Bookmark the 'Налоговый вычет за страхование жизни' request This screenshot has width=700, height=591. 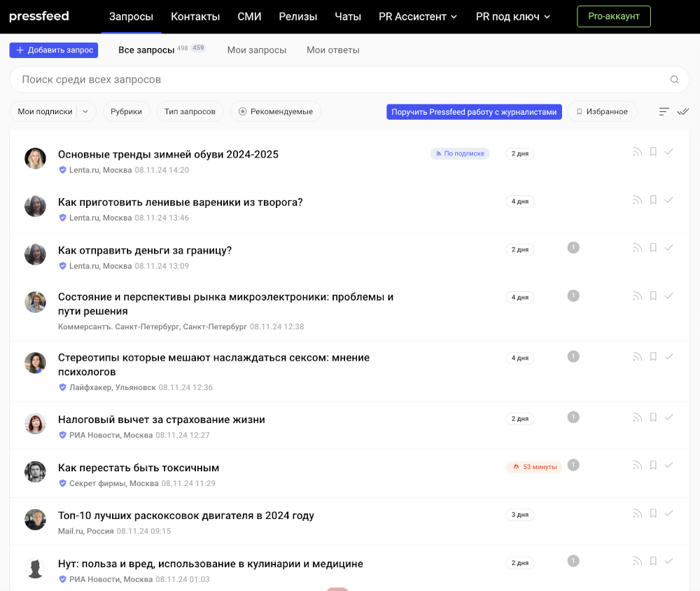click(x=652, y=416)
